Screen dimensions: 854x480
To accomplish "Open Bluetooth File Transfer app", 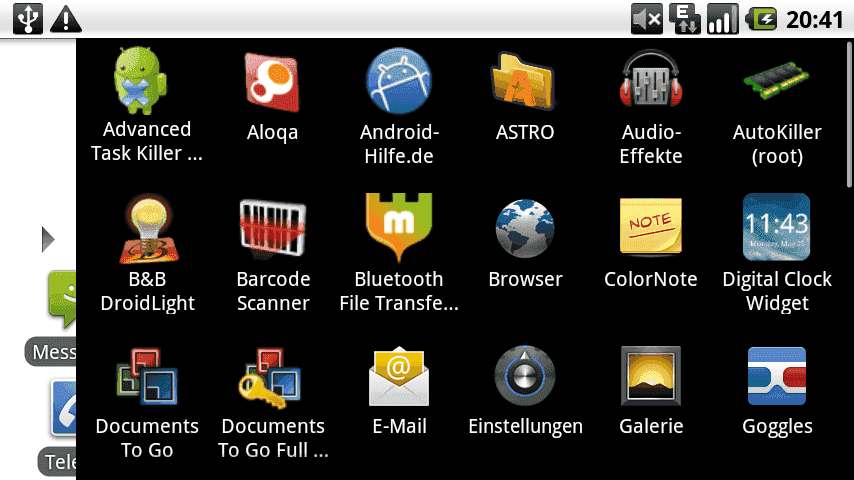I will (x=399, y=226).
